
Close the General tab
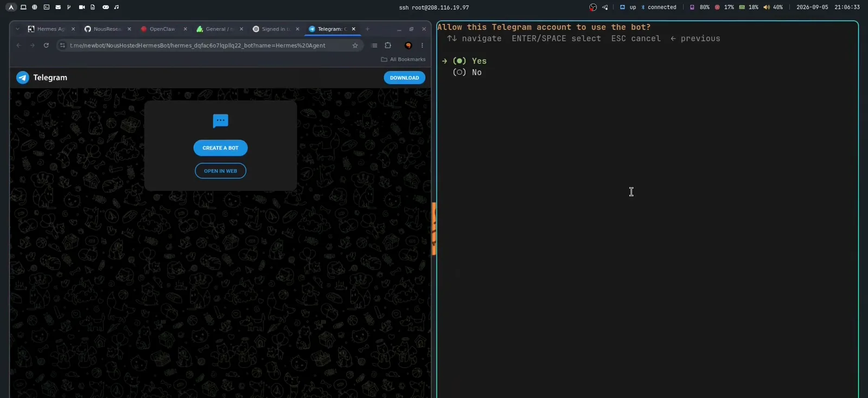(x=241, y=29)
